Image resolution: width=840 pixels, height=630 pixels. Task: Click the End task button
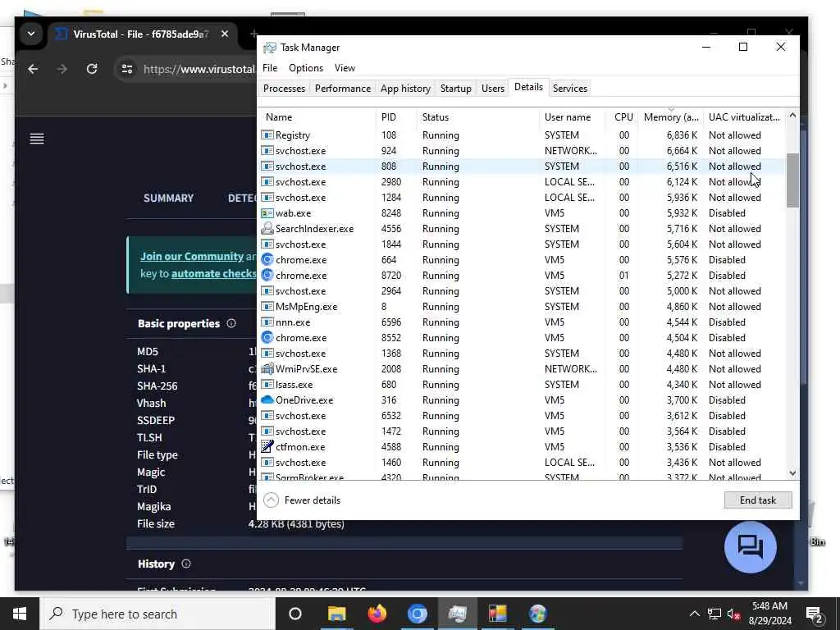757,500
